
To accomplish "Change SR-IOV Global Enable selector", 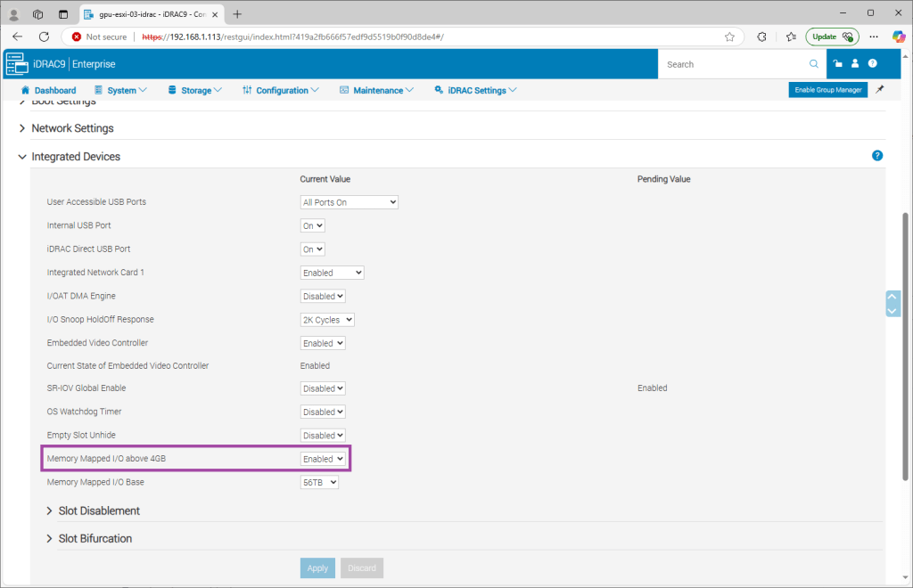I will tap(323, 388).
